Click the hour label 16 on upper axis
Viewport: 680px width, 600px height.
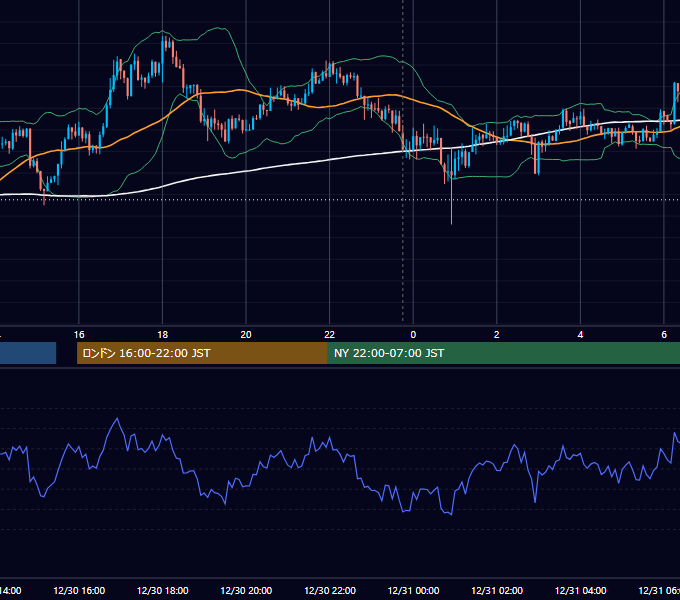coord(79,335)
